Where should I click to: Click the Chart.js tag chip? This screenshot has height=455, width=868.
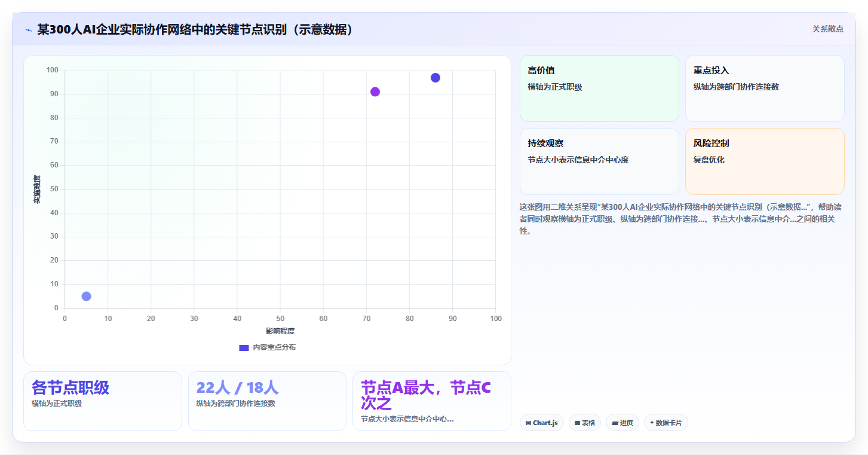[x=542, y=423]
